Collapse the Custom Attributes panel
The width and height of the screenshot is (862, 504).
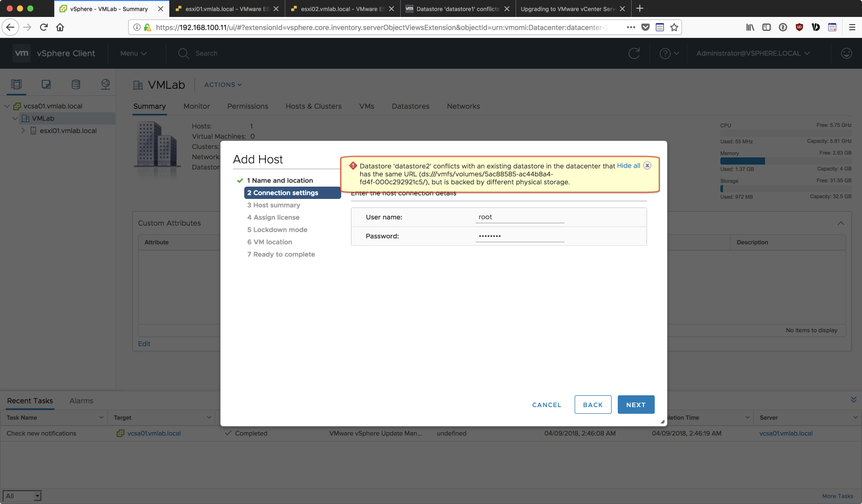click(840, 224)
